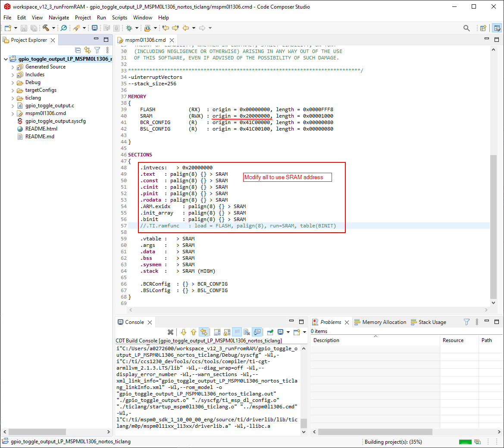Open the Build hammer dropdown arrow
This screenshot has width=504, height=448.
pos(53,28)
